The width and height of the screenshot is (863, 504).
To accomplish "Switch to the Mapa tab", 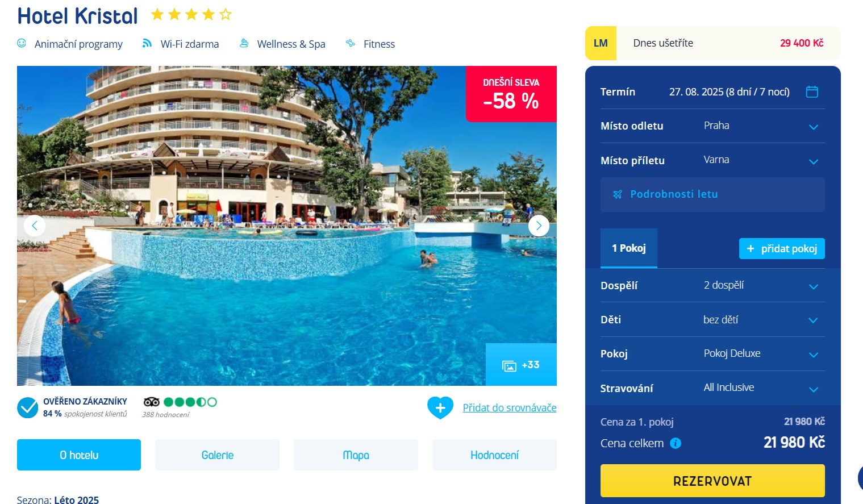I will [356, 455].
